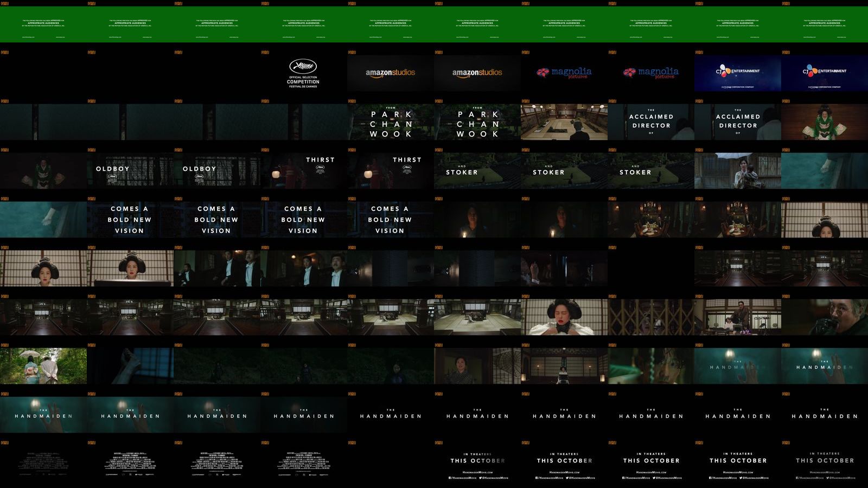Open the kimono woman beside round lattice window frame
Viewport: 868px width, 488px height.
477,366
